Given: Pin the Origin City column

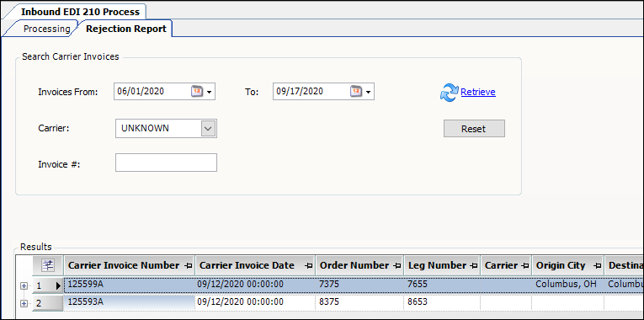Looking at the screenshot, I should pos(597,266).
